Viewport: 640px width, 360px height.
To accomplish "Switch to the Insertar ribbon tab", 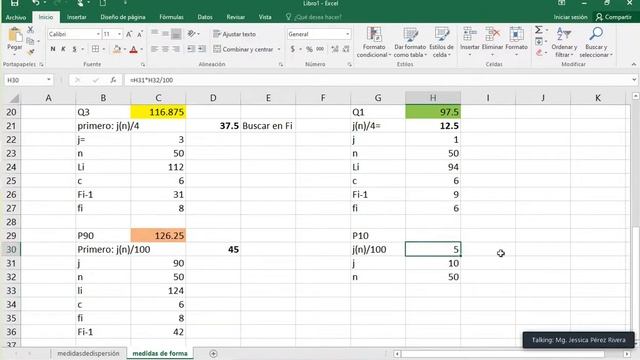I will [x=77, y=17].
